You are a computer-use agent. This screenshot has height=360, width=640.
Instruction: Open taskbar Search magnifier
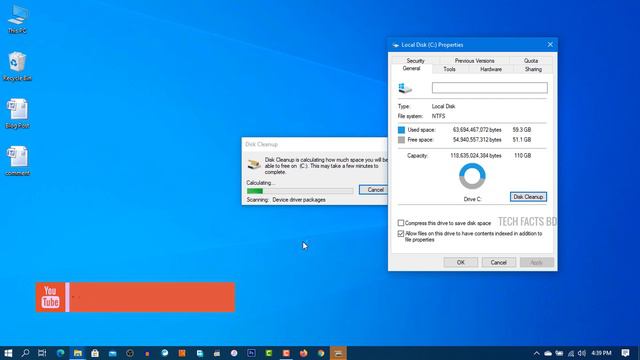point(25,353)
